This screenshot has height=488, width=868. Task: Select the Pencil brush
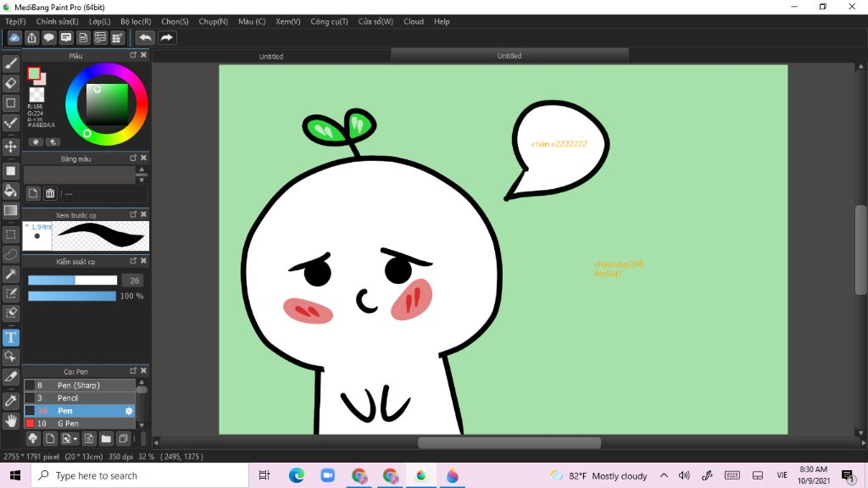[79, 398]
